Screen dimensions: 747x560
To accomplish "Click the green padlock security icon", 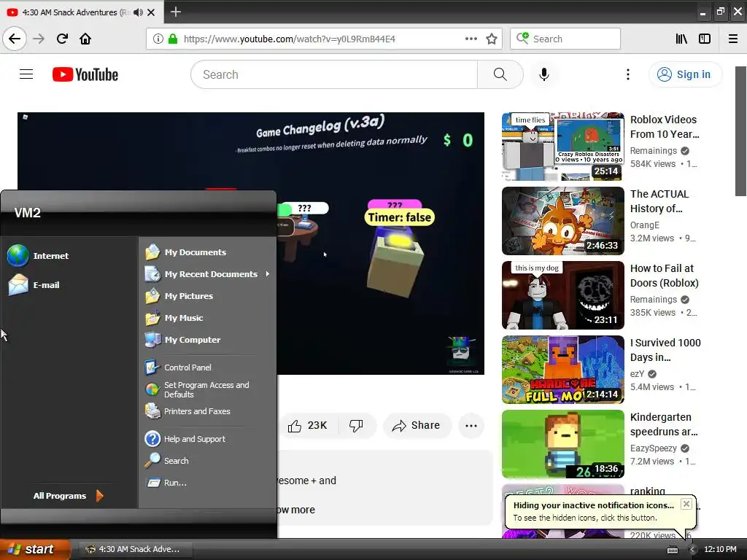I will [173, 39].
